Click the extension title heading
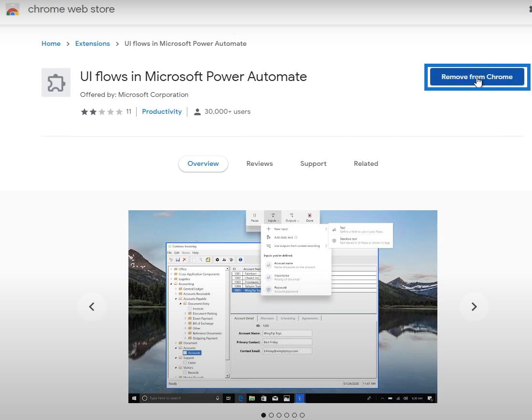Screen dimensions: 532x420 coord(194,76)
